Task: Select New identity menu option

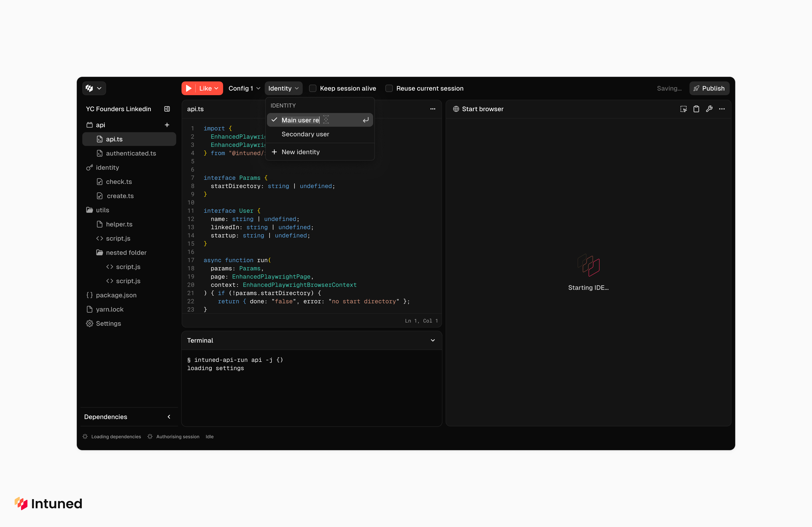Action: [320, 152]
